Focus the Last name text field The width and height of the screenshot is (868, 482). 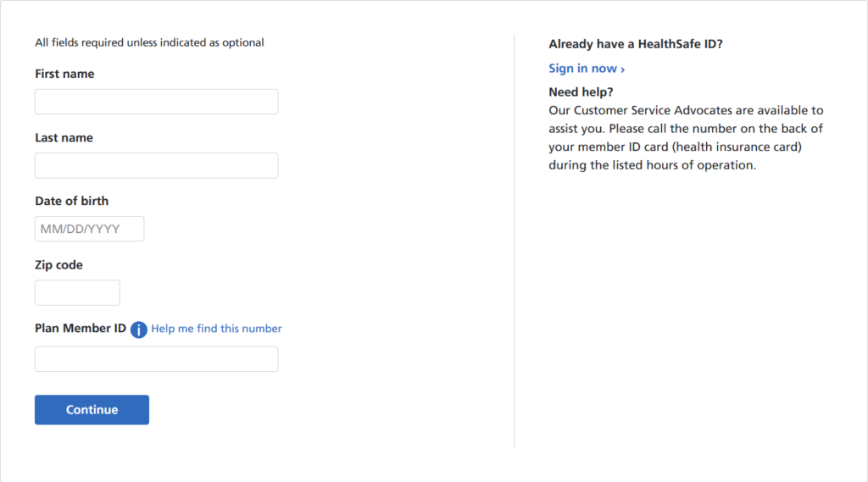[x=157, y=165]
